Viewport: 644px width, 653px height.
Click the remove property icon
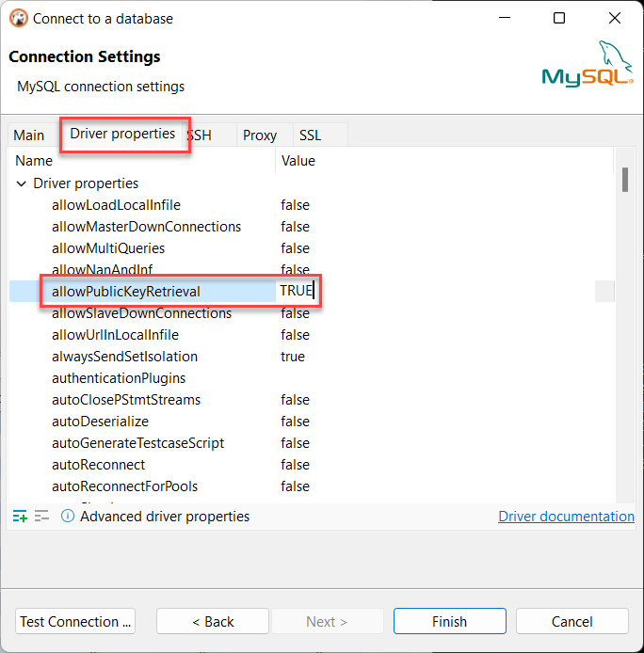[41, 516]
